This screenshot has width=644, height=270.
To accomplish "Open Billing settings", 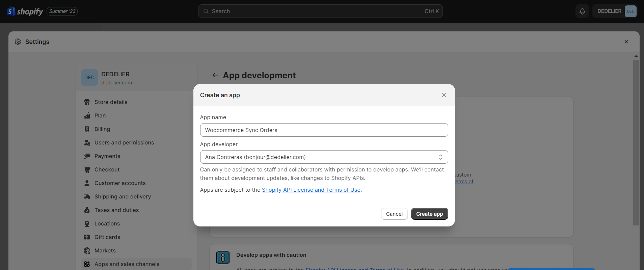I will pos(137,129).
